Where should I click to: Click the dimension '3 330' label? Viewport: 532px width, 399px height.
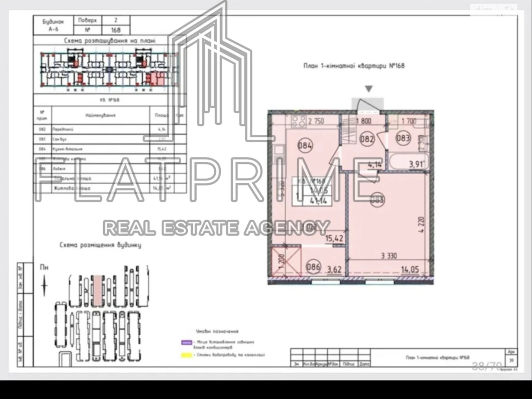(x=389, y=256)
